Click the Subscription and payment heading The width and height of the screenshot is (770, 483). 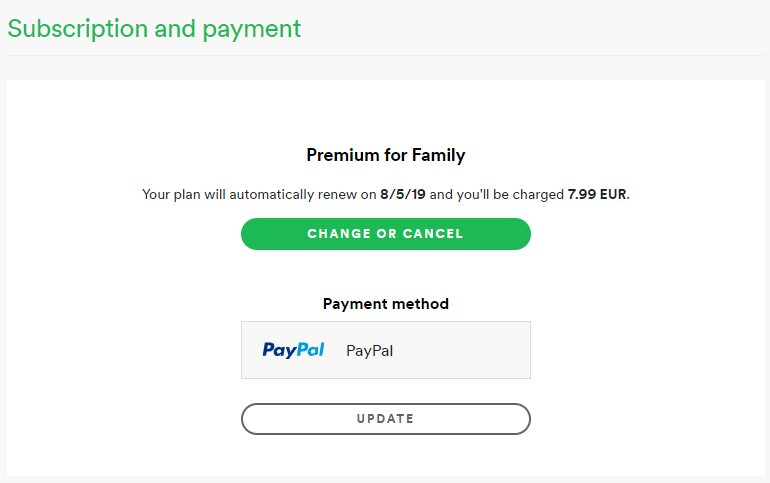[154, 28]
